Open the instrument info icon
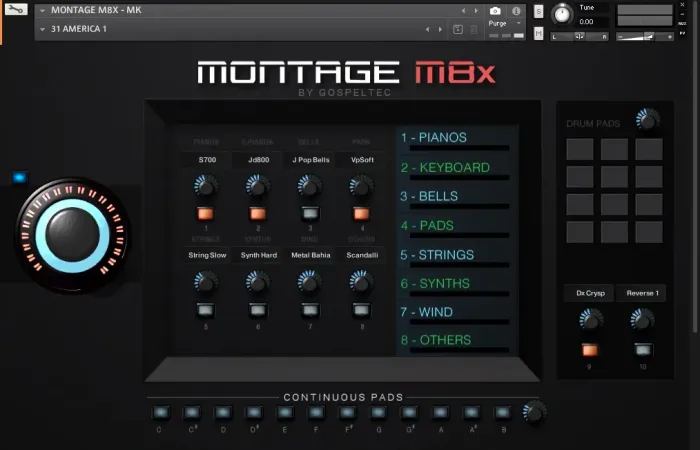The width and height of the screenshot is (700, 450). pyautogui.click(x=516, y=11)
